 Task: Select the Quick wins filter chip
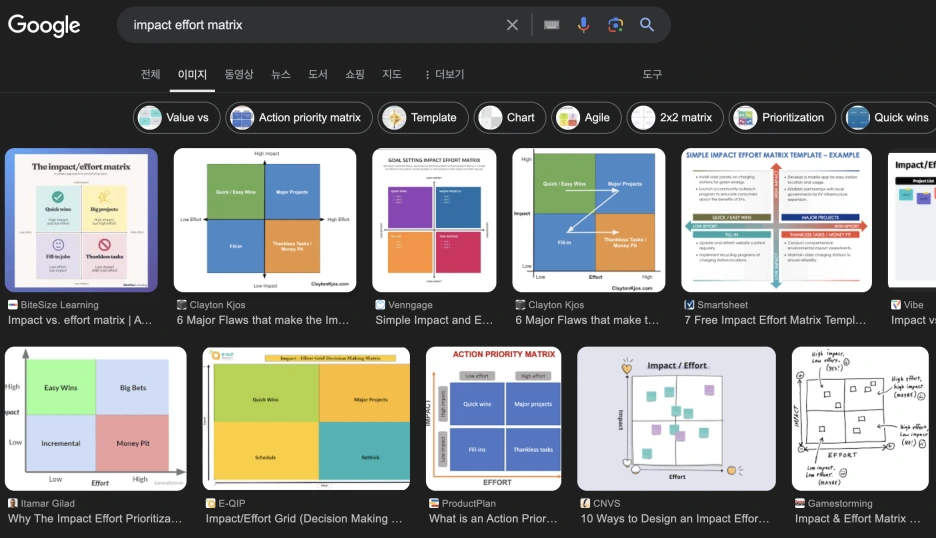pyautogui.click(x=889, y=118)
